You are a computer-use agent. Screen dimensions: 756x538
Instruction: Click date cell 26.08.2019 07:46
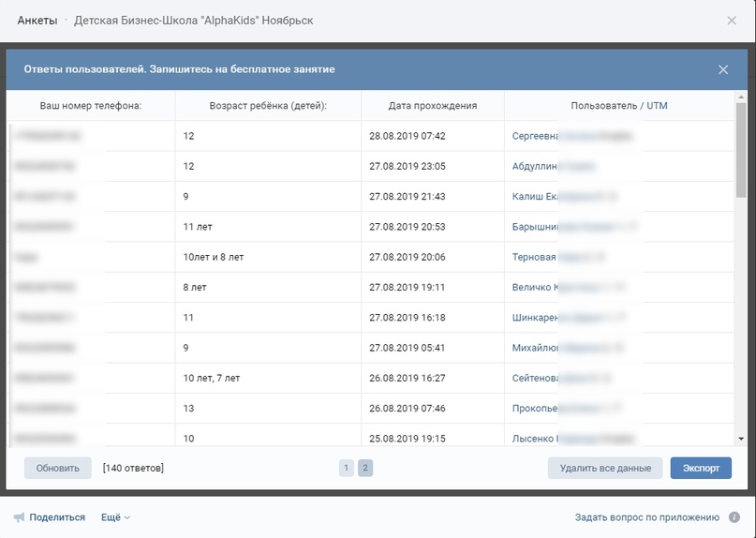click(408, 409)
